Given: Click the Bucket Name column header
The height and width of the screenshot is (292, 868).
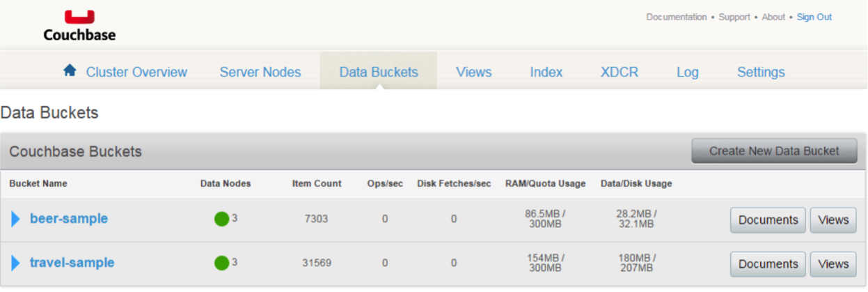Looking at the screenshot, I should 38,184.
